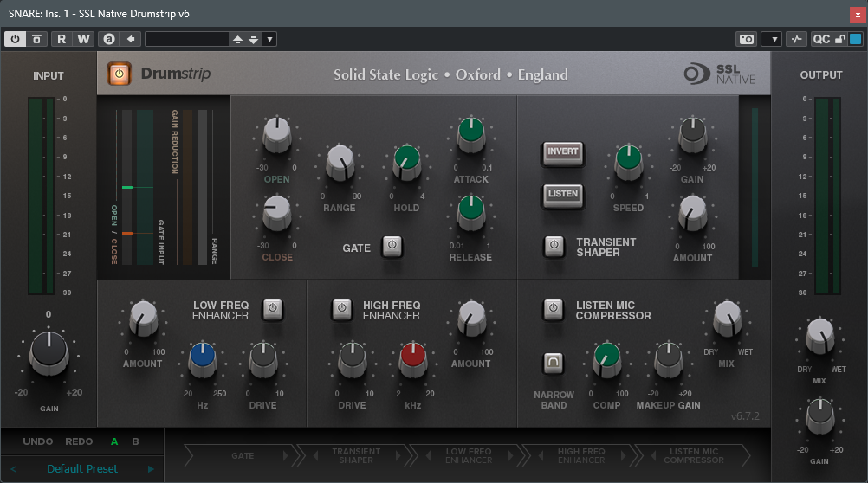Enable Read automation R button

point(62,39)
